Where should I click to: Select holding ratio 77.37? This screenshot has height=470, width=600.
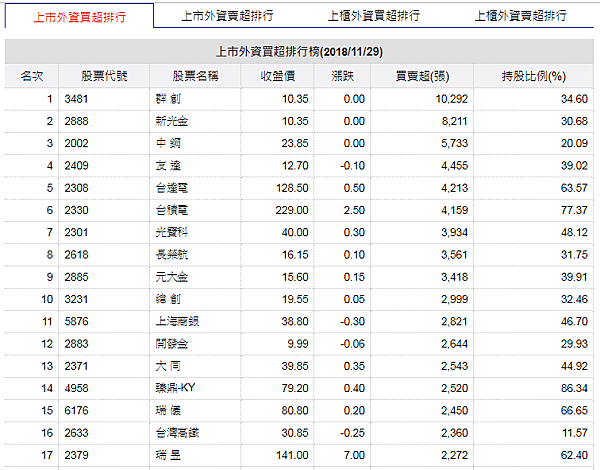click(574, 210)
